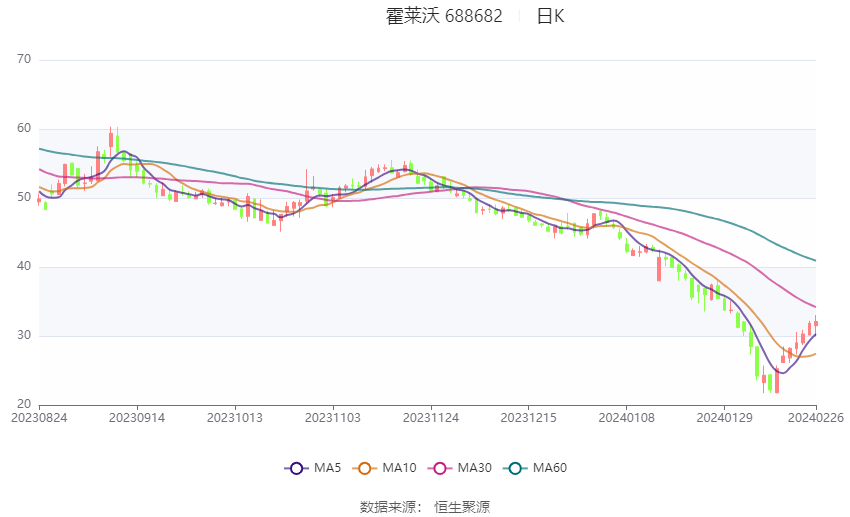This screenshot has width=850, height=517.
Task: Click the 40 price axis label
Action: 24,266
